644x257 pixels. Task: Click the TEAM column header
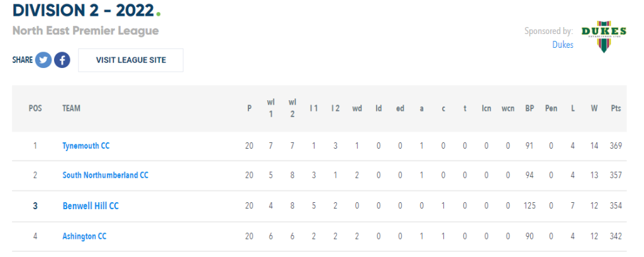click(72, 108)
